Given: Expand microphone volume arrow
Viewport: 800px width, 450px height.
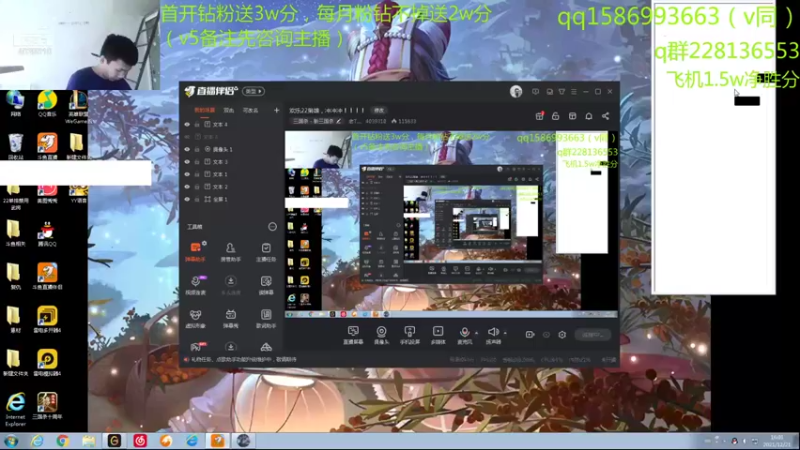Looking at the screenshot, I should pos(477,333).
